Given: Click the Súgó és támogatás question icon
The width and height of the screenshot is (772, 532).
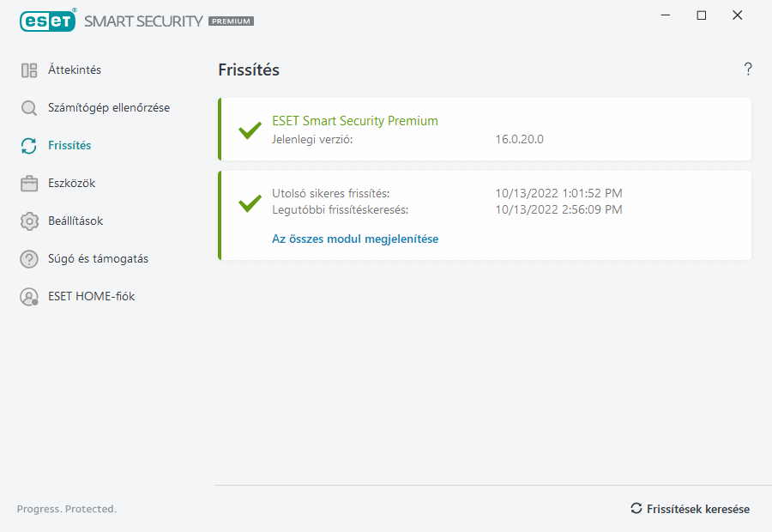Looking at the screenshot, I should [x=29, y=259].
